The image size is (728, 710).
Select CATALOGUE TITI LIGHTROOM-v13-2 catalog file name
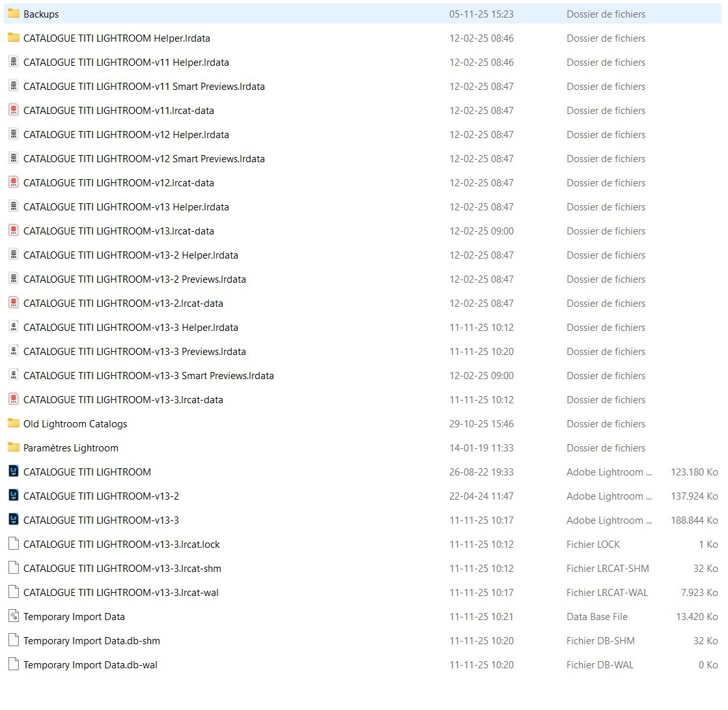tap(101, 496)
